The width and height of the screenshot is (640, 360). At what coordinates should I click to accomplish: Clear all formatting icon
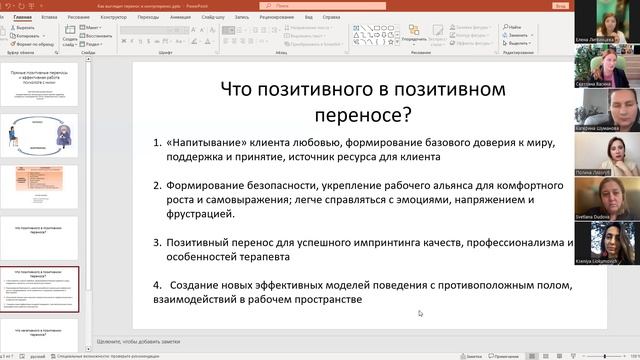tap(212, 30)
